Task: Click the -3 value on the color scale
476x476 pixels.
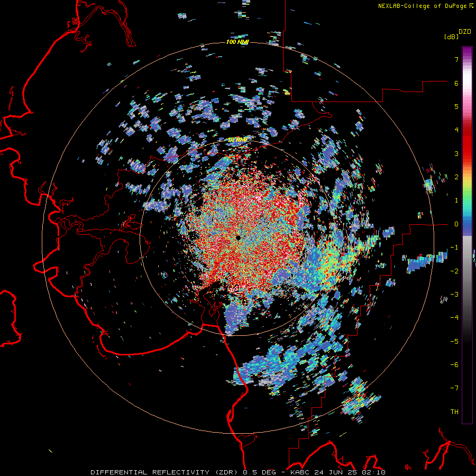Action: click(454, 295)
